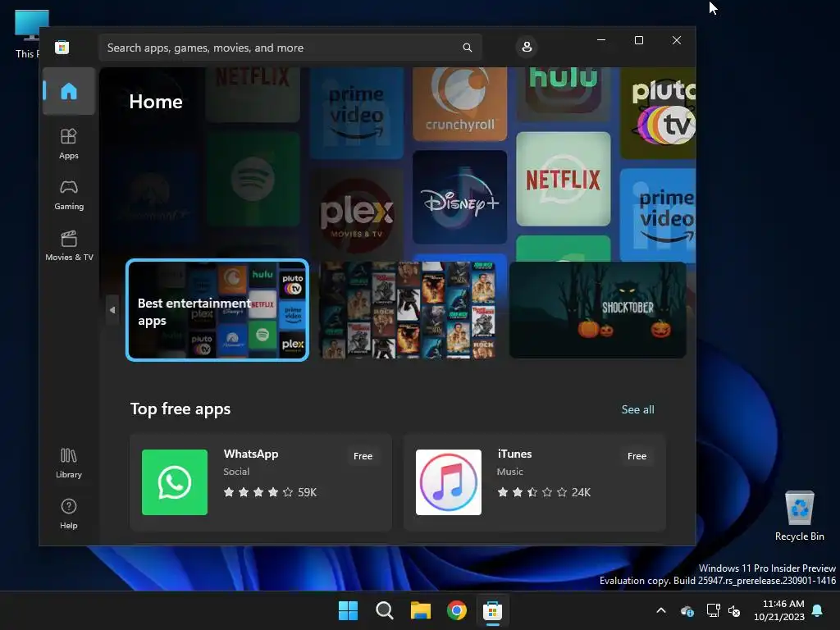The width and height of the screenshot is (840, 630).
Task: Open the Library in the sidebar
Action: (69, 463)
